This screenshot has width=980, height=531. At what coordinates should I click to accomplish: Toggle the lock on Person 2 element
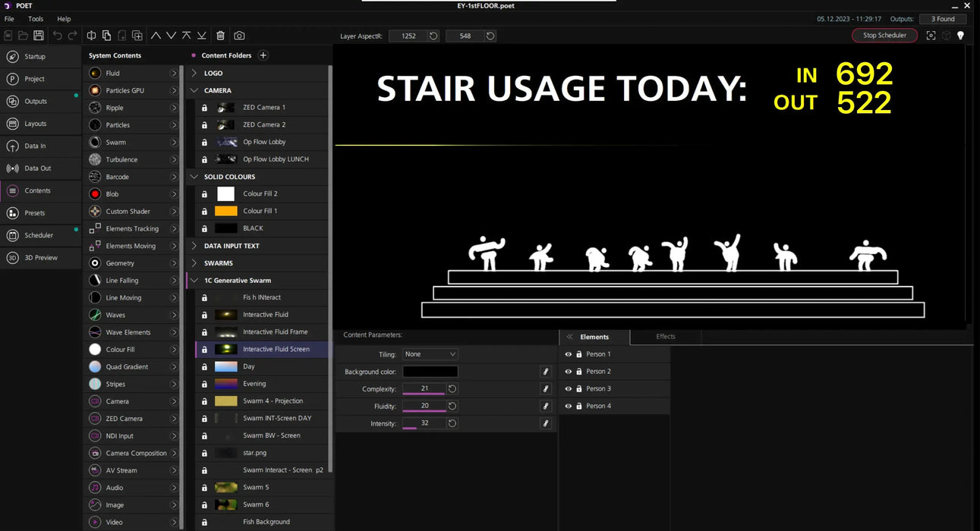[x=578, y=372]
